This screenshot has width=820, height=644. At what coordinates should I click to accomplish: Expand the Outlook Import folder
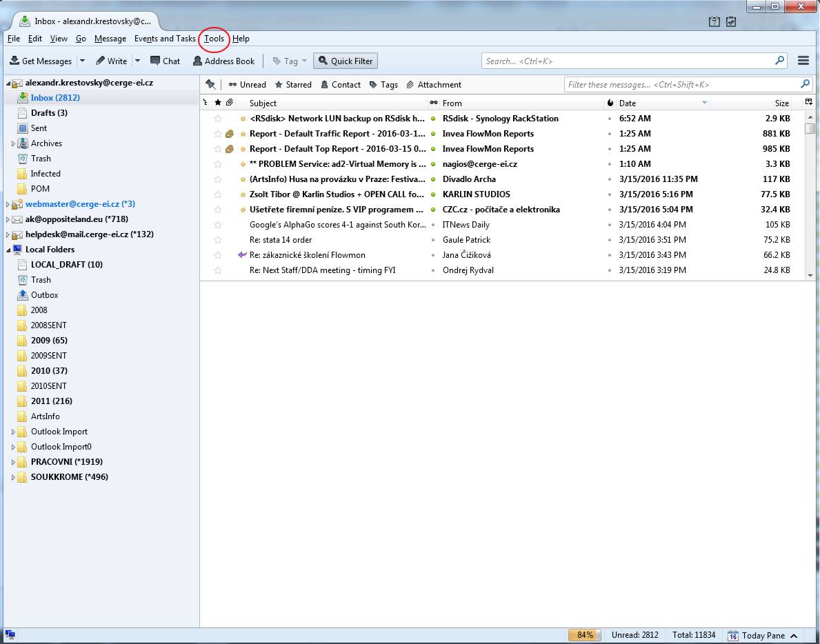[x=13, y=432]
